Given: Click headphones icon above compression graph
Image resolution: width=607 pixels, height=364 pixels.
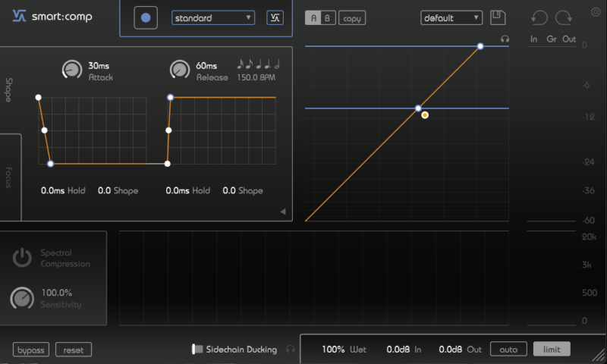Looking at the screenshot, I should (x=505, y=39).
